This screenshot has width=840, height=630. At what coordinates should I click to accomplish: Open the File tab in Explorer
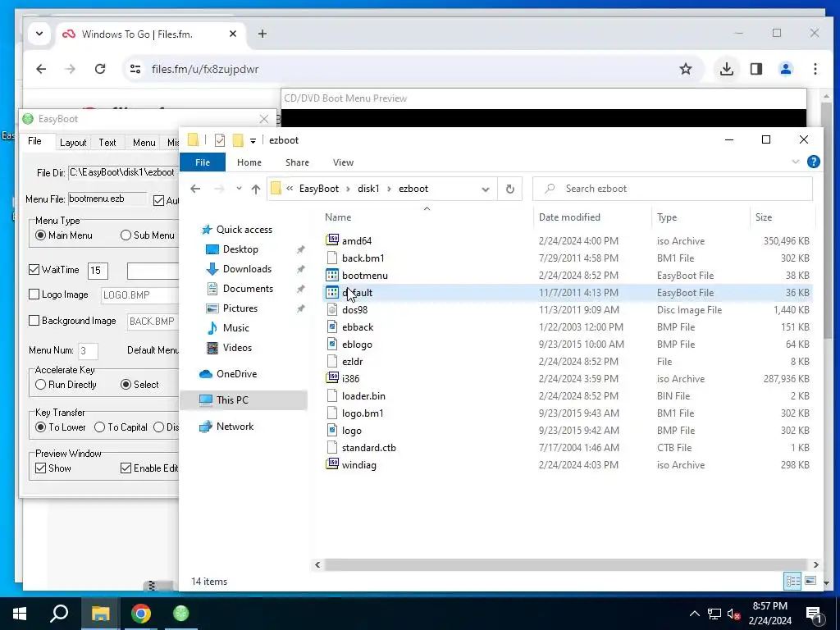(203, 162)
